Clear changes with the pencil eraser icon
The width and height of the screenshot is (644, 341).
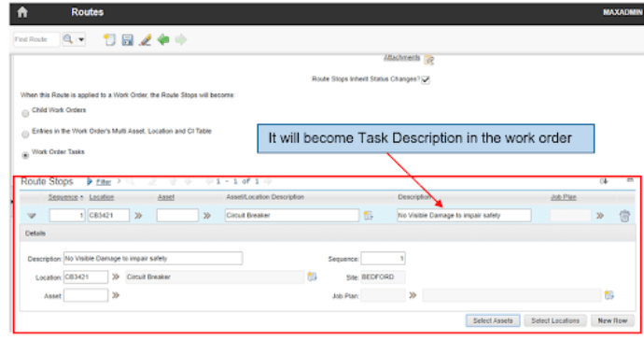coord(145,39)
